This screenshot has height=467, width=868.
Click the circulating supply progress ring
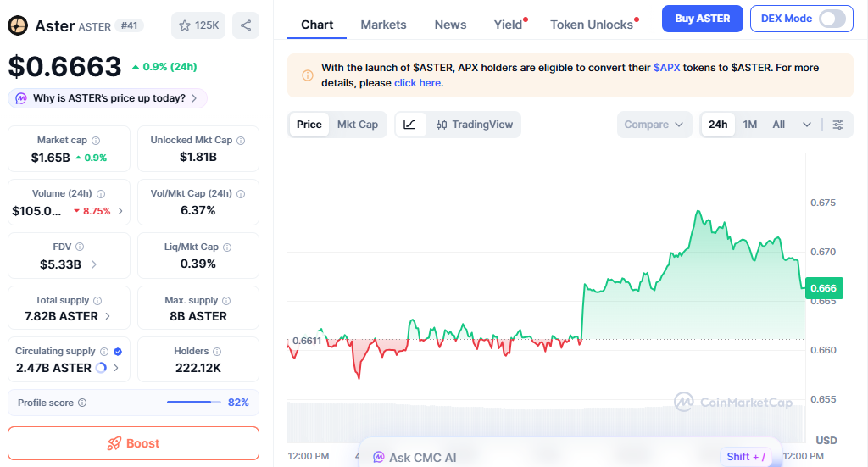(x=102, y=367)
